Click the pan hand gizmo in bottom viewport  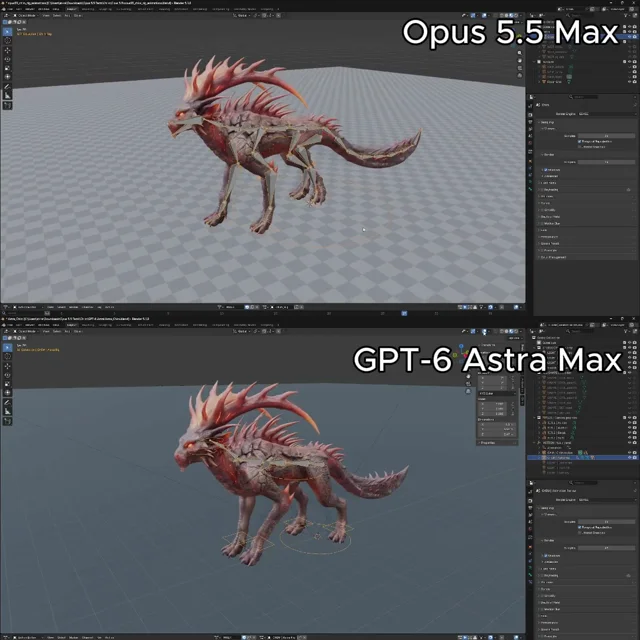click(468, 376)
